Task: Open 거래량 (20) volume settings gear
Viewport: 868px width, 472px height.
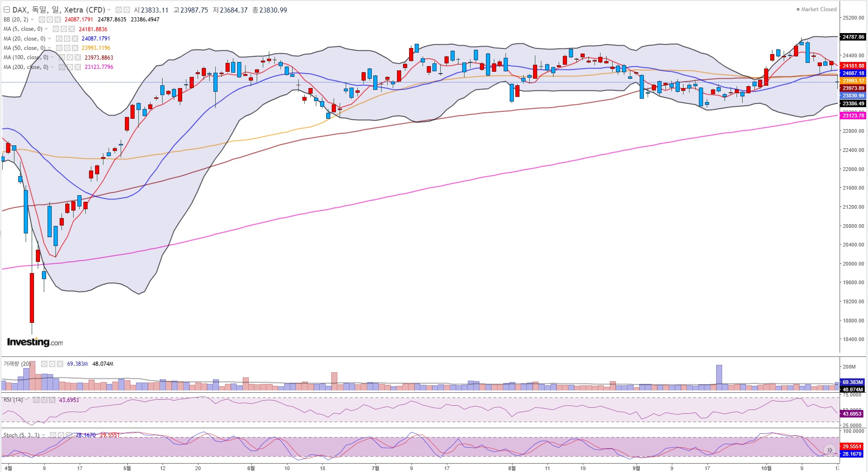Action: [x=52, y=364]
